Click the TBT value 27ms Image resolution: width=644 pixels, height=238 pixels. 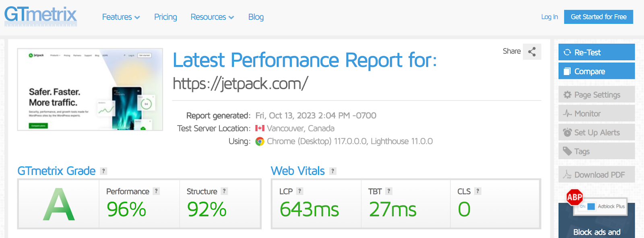[392, 209]
